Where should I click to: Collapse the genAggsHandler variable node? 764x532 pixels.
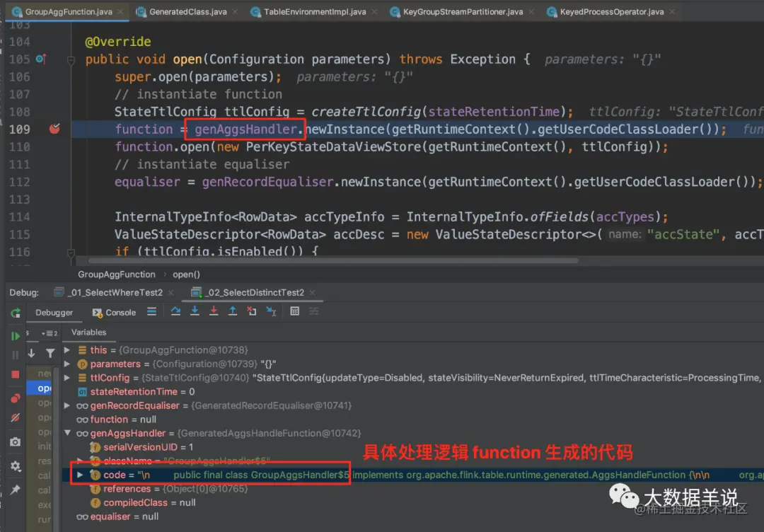pyautogui.click(x=67, y=433)
